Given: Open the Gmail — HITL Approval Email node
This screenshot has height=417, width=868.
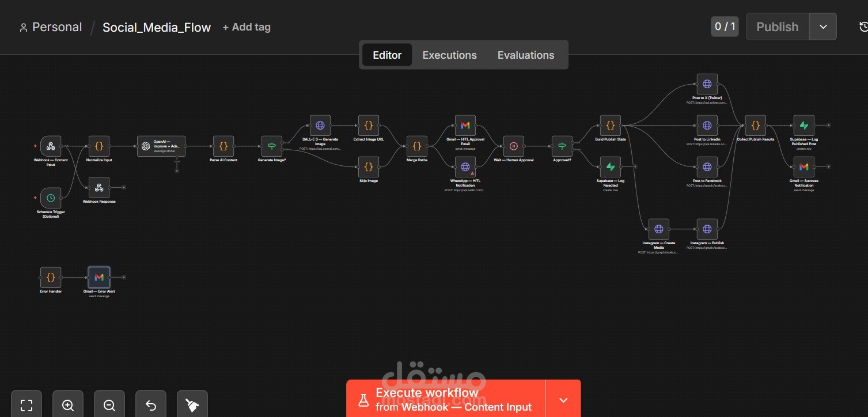Looking at the screenshot, I should (x=465, y=126).
